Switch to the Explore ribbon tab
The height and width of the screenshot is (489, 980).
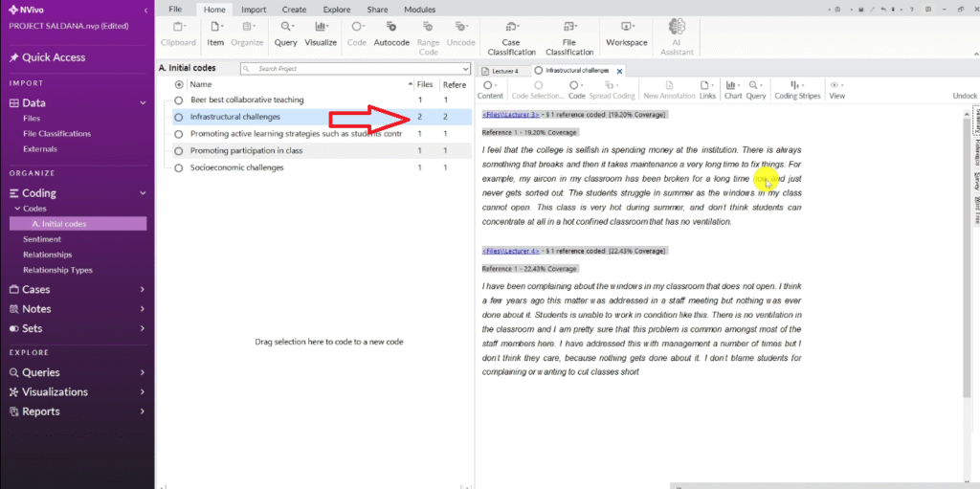pos(336,9)
